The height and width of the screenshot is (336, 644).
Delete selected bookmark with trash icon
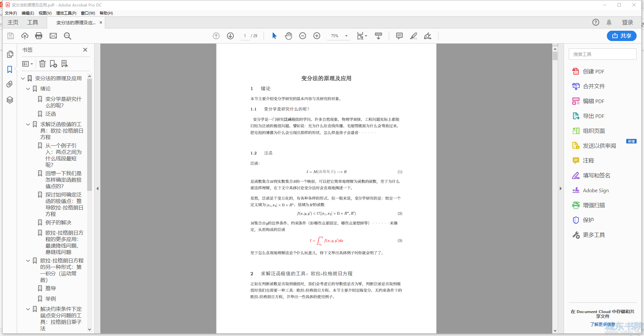click(42, 64)
